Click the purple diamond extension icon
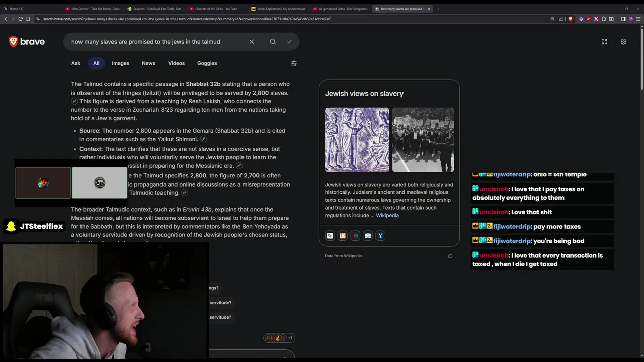644x362 pixels. [x=581, y=19]
